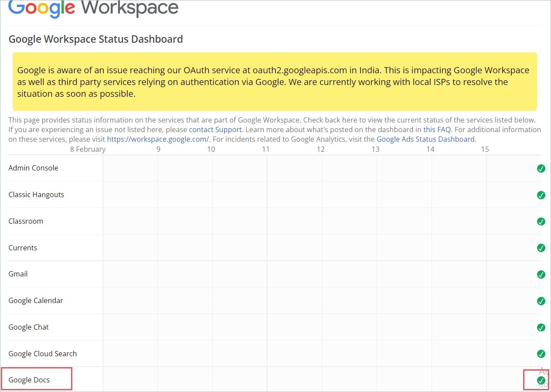Click Classroom's green availability checkmark
Image resolution: width=551 pixels, height=392 pixels.
(x=541, y=222)
